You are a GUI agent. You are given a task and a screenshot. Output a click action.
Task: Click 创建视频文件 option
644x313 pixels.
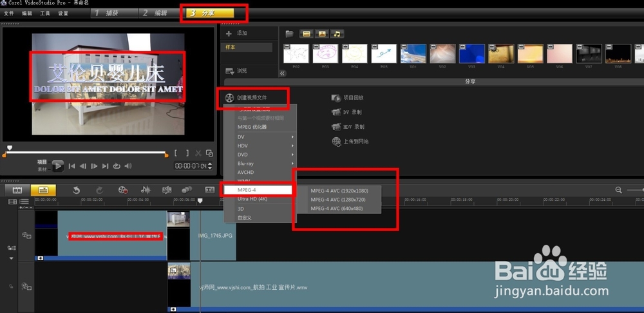pyautogui.click(x=247, y=98)
